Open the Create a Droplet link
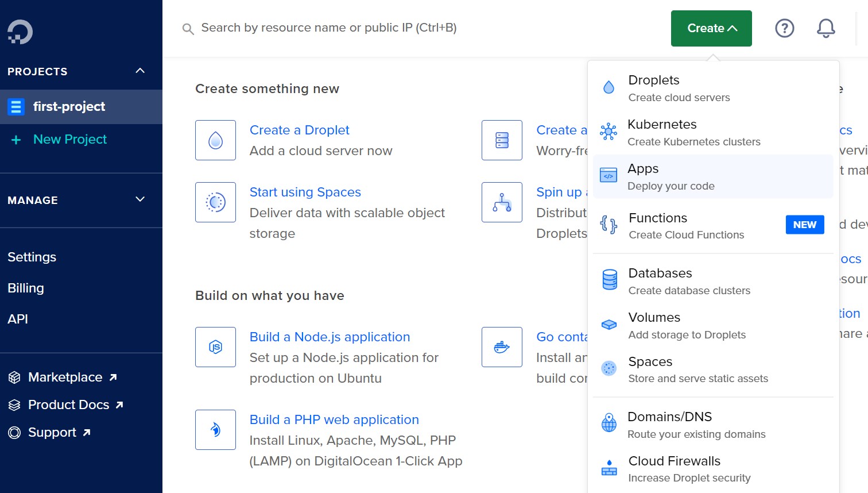 (x=299, y=130)
